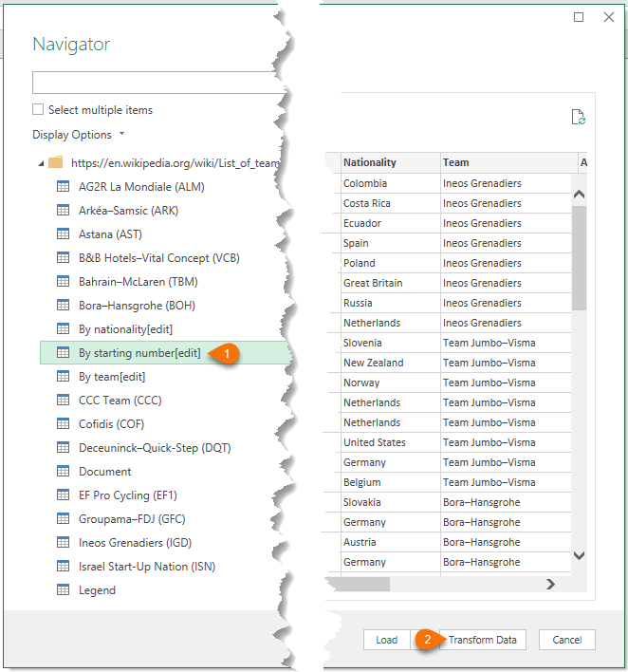This screenshot has height=672, width=628.
Task: Select By nationality[edit] table
Action: pyautogui.click(x=125, y=329)
